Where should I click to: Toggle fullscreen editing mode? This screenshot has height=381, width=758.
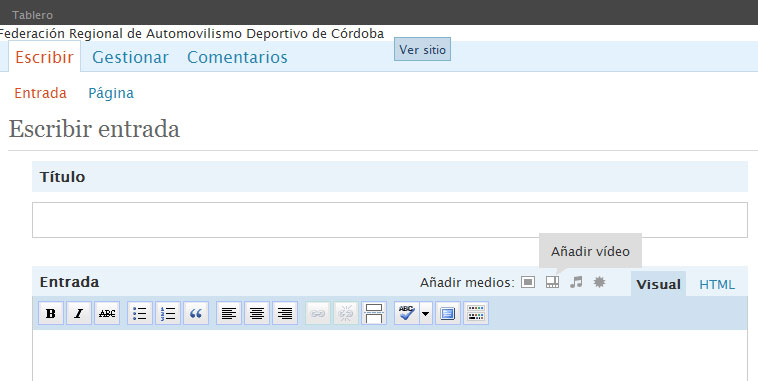(x=448, y=313)
